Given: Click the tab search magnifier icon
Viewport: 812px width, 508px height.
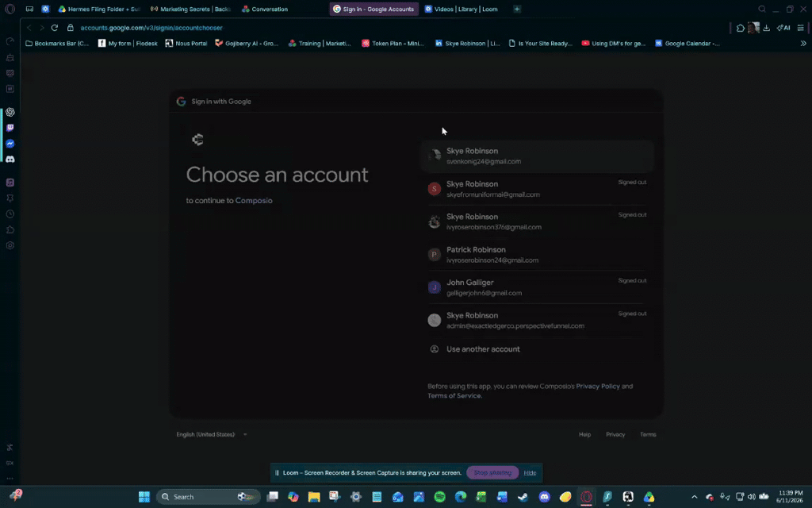Looking at the screenshot, I should pos(762,9).
